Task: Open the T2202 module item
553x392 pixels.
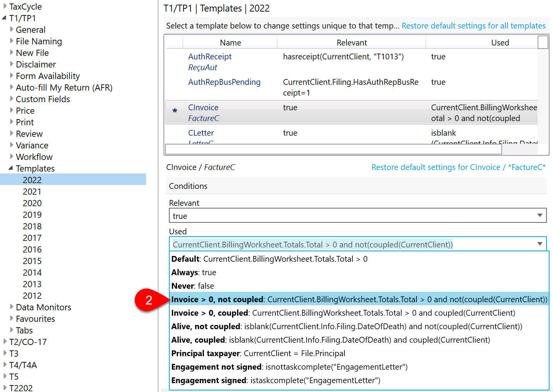Action: (21, 387)
